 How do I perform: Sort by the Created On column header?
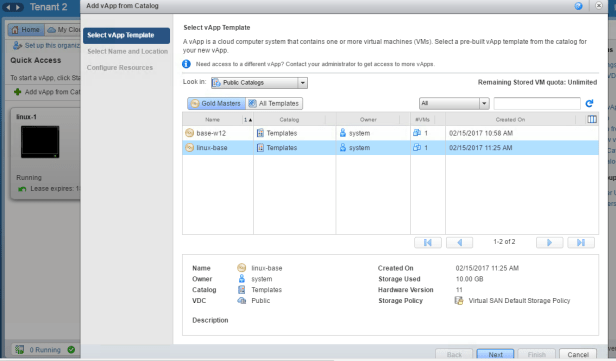[510, 119]
